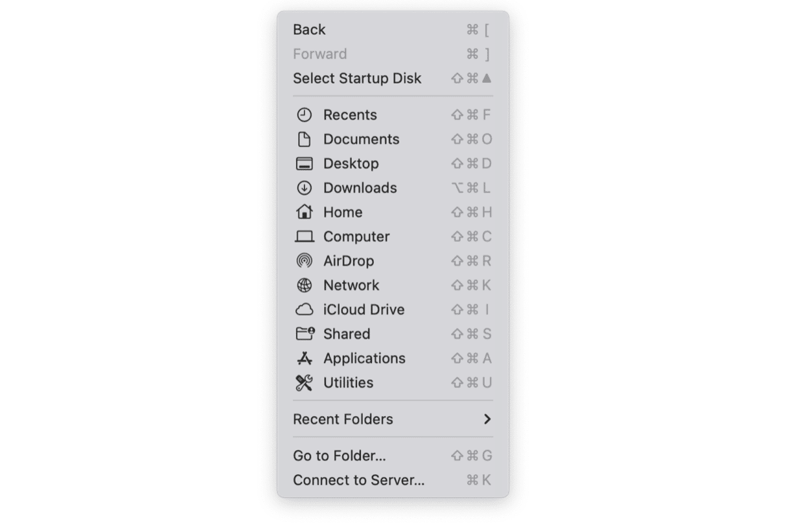Open Go to Folder… dialog
The height and width of the screenshot is (532, 788).
(393, 456)
